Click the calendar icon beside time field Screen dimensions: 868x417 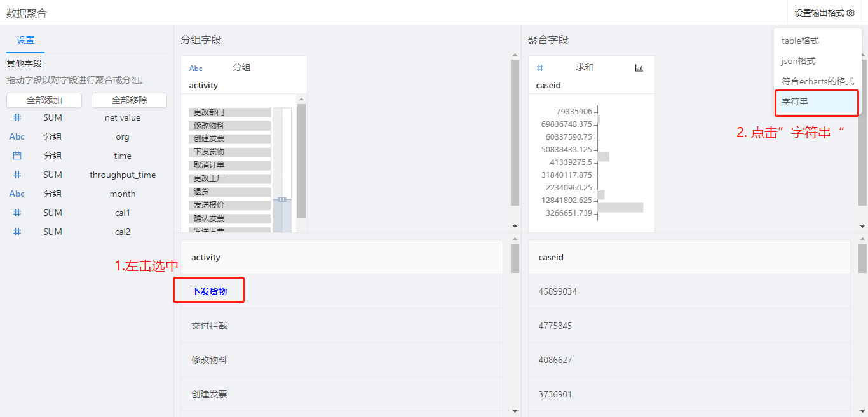tap(17, 156)
